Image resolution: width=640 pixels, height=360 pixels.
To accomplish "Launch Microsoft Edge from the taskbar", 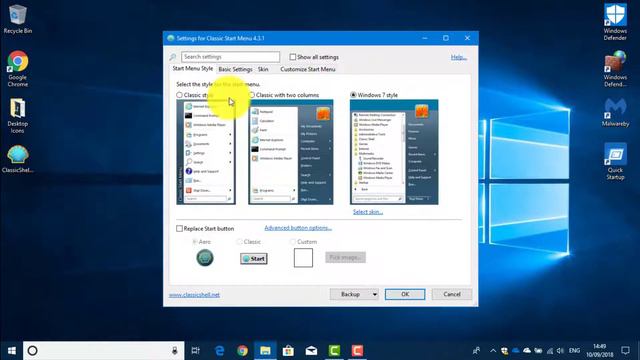I will (220, 351).
